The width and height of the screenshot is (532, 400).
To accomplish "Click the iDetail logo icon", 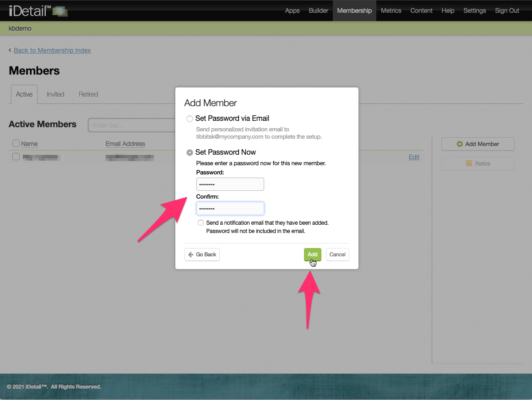I will tap(60, 11).
